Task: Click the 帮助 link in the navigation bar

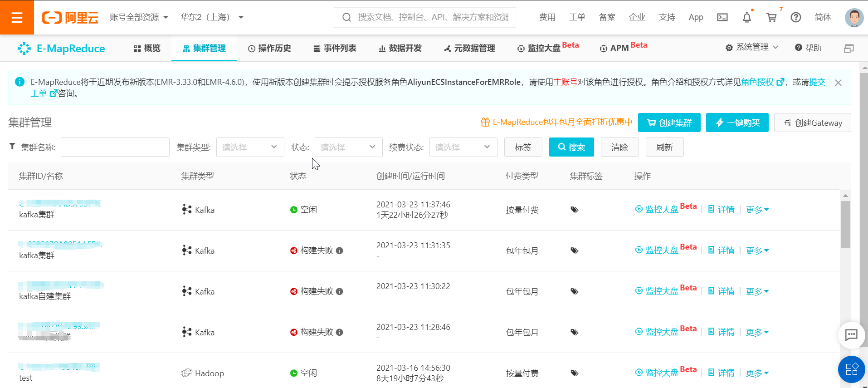Action: tap(808, 48)
